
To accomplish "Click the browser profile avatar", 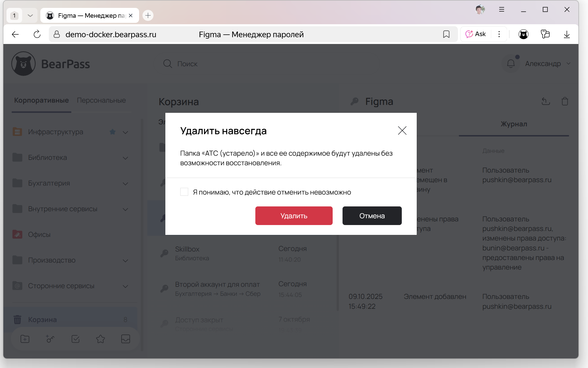I will pos(480,10).
